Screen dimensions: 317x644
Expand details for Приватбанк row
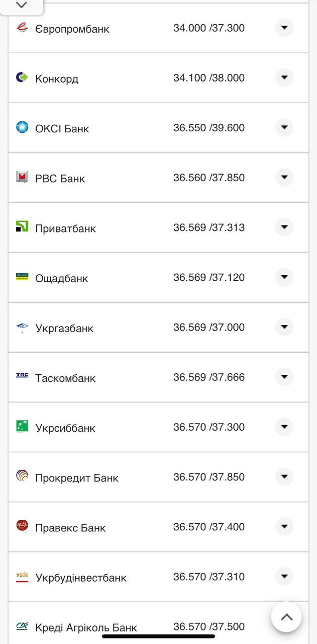[x=284, y=227]
